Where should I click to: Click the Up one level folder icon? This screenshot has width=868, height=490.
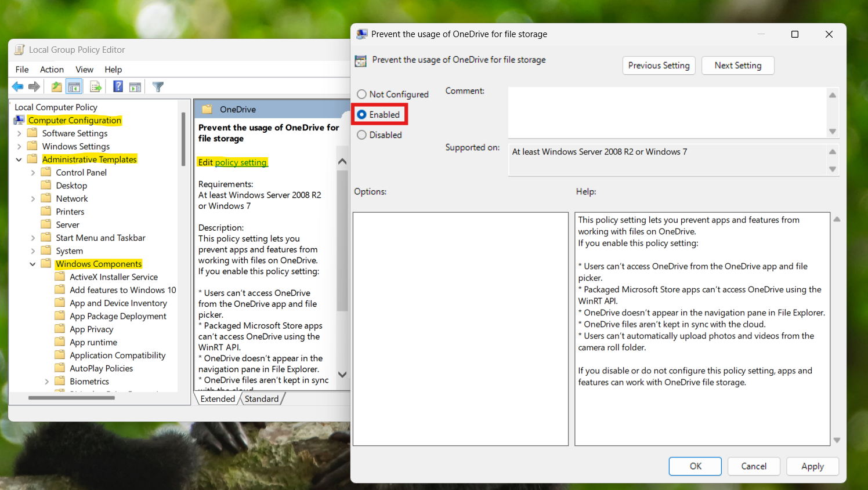tap(56, 87)
